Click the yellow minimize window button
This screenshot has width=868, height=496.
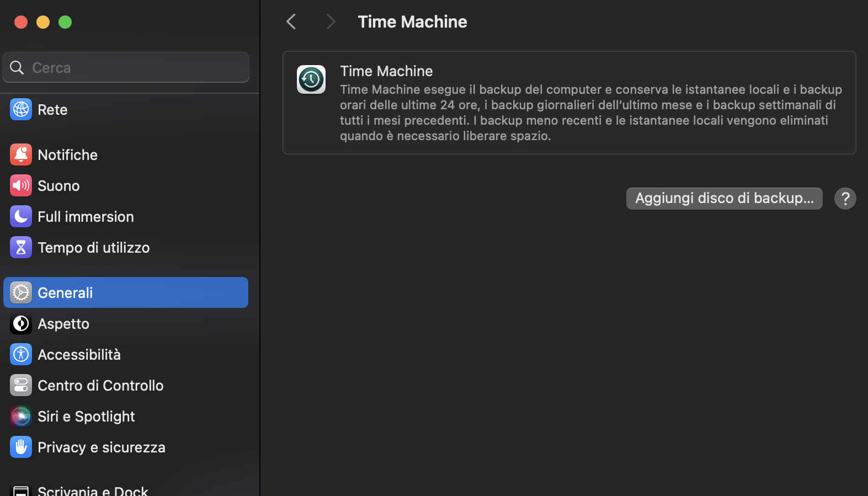pos(43,22)
